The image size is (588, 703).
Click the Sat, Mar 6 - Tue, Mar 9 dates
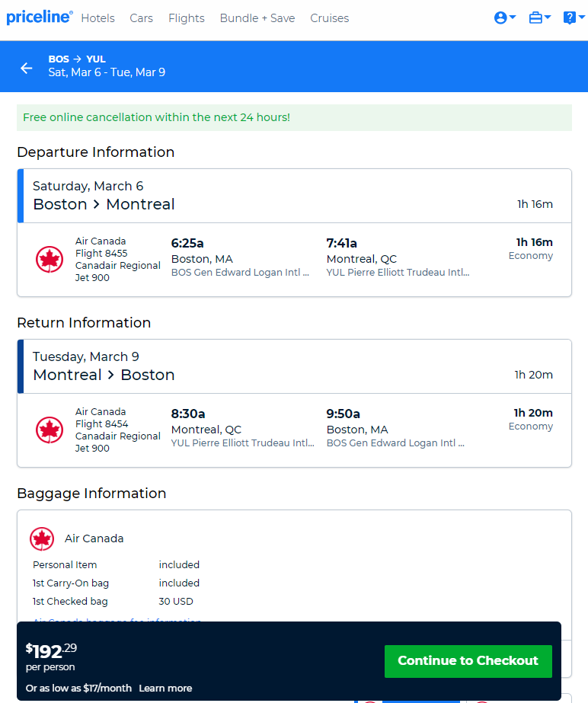click(107, 72)
